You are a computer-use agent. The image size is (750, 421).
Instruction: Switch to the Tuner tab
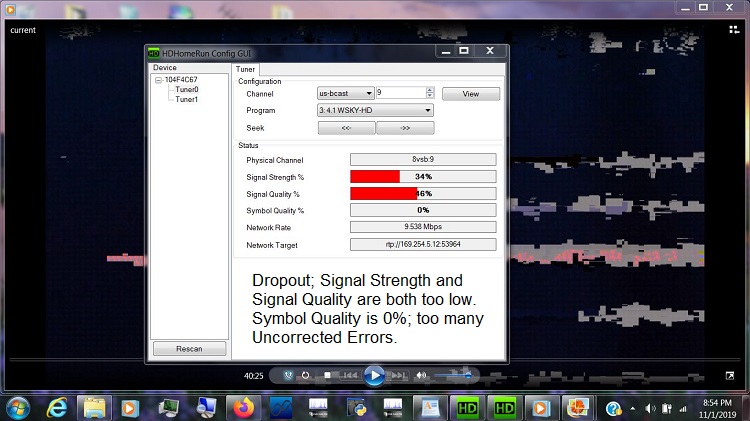pyautogui.click(x=245, y=69)
